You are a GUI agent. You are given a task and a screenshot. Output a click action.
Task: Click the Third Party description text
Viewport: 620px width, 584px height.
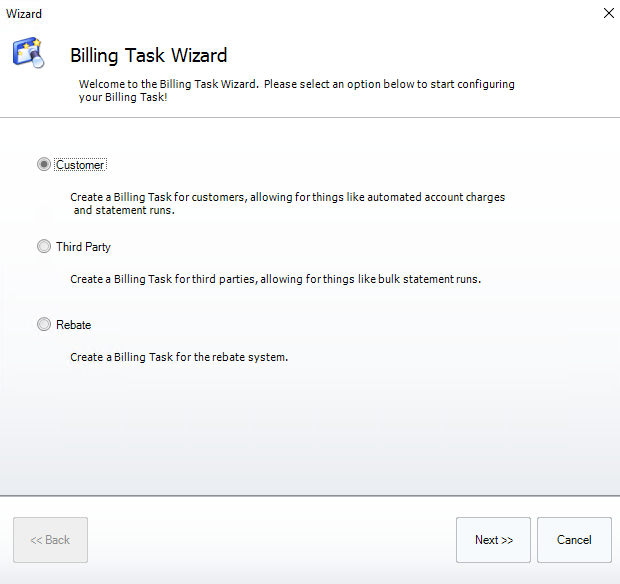click(275, 279)
